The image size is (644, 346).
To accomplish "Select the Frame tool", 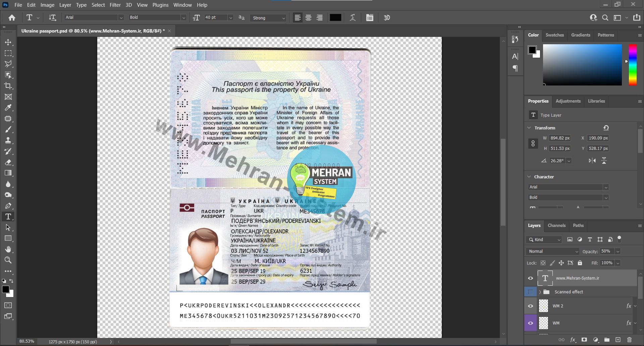I will 8,97.
